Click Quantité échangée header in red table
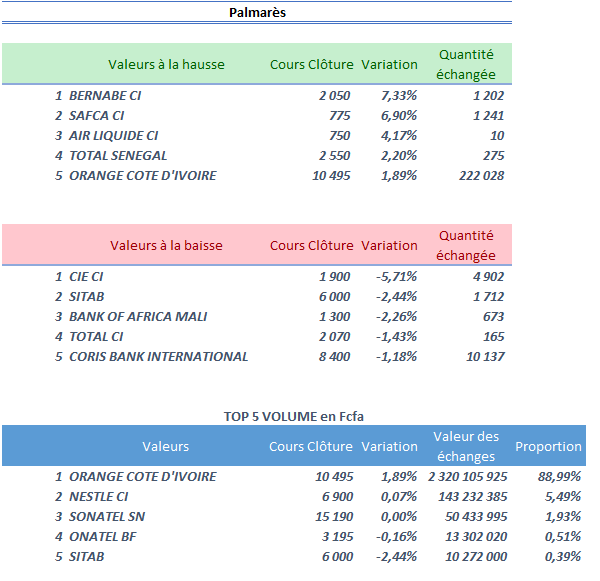 (x=466, y=245)
